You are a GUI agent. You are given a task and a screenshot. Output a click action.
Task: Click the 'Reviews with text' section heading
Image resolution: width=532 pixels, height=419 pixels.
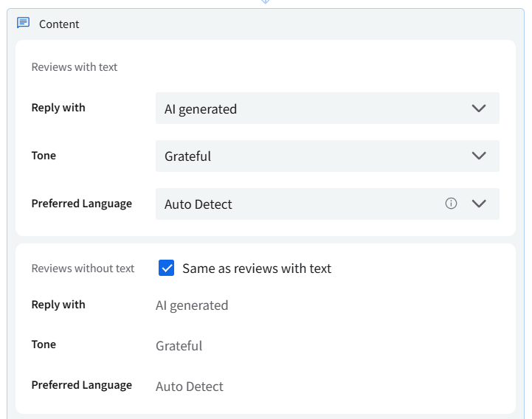click(x=75, y=67)
